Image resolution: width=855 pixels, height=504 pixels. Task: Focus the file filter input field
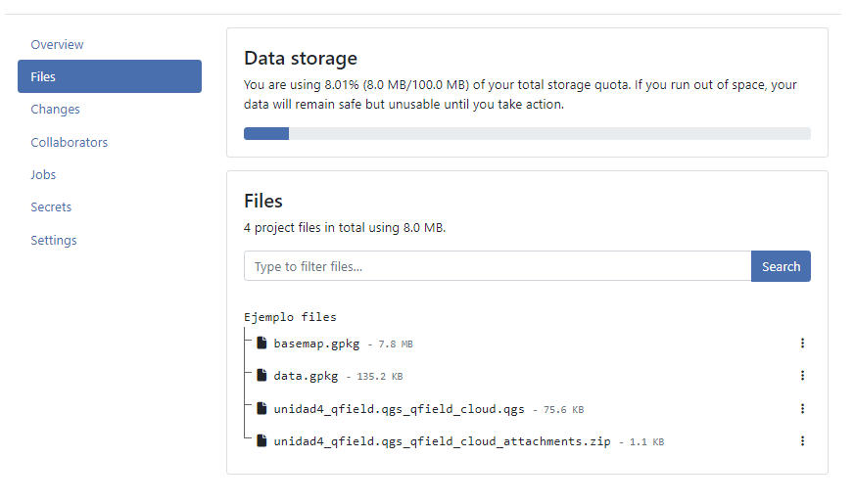tap(498, 266)
